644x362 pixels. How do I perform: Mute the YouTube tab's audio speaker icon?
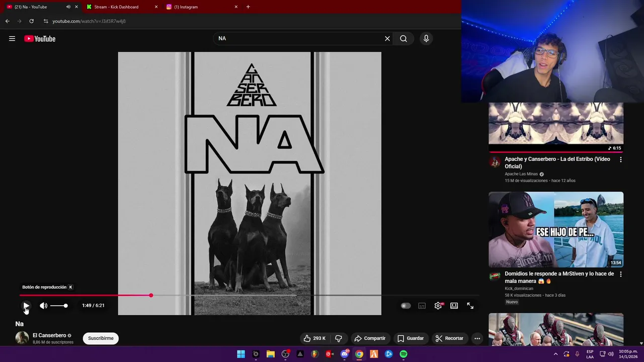coord(68,7)
